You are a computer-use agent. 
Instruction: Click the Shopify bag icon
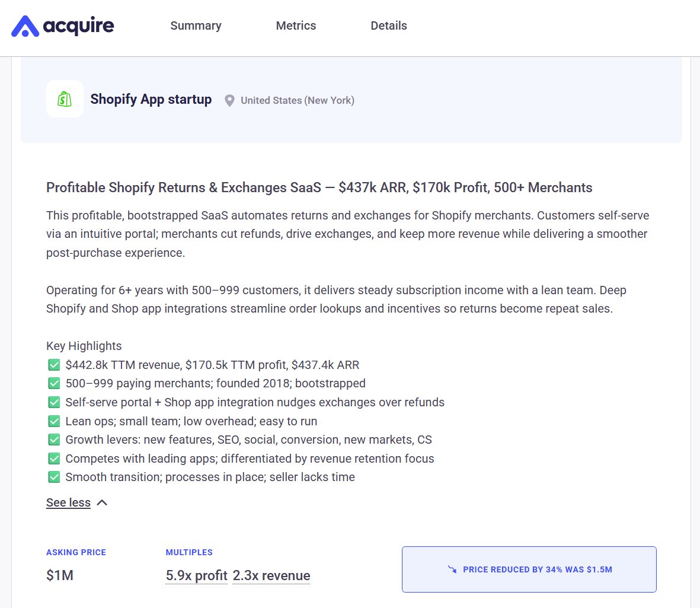point(65,98)
